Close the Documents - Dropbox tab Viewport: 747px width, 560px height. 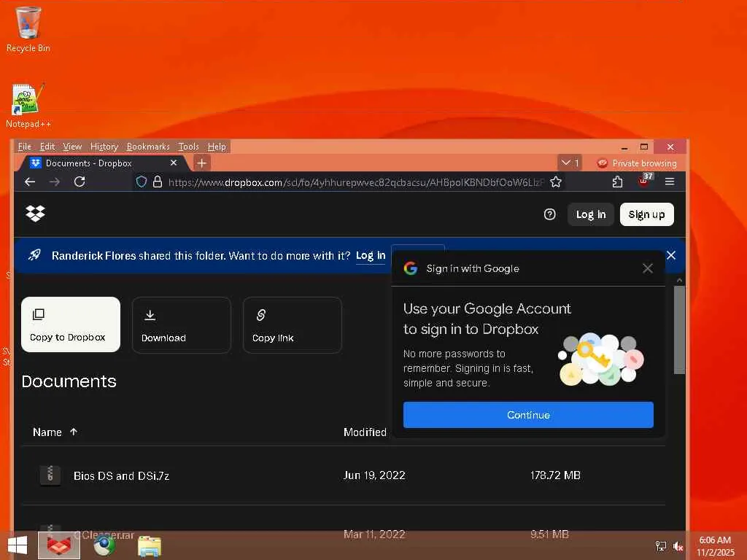pyautogui.click(x=174, y=163)
